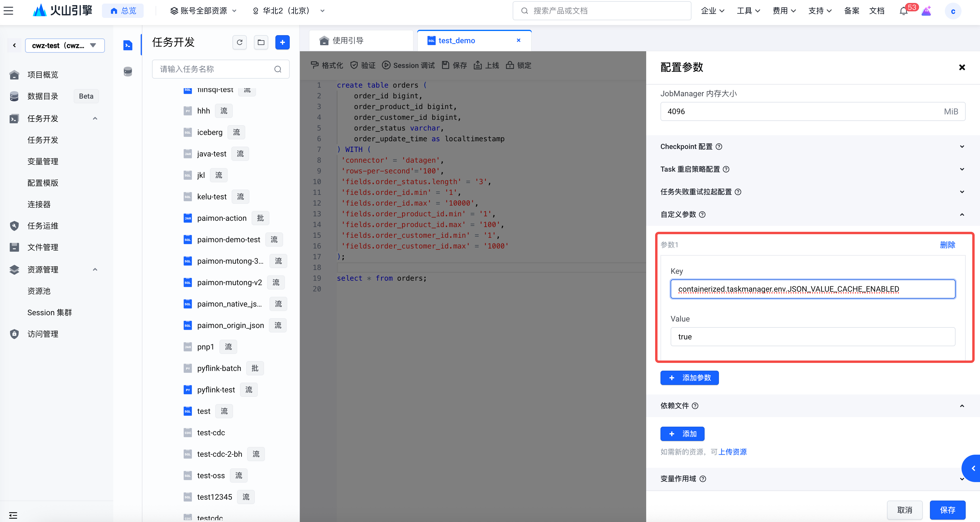Open the cwz-test project dropdown
Screen dimensions: 980x522
(x=65, y=46)
